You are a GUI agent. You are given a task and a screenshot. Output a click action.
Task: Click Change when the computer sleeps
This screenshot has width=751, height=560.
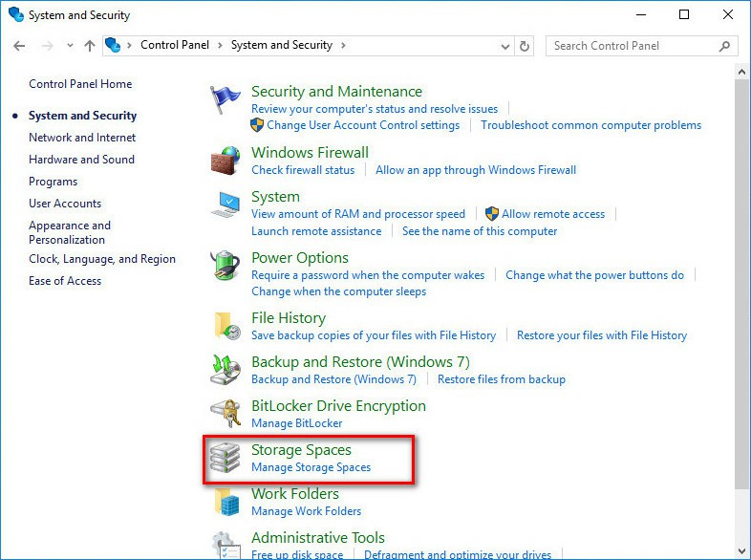click(x=338, y=291)
